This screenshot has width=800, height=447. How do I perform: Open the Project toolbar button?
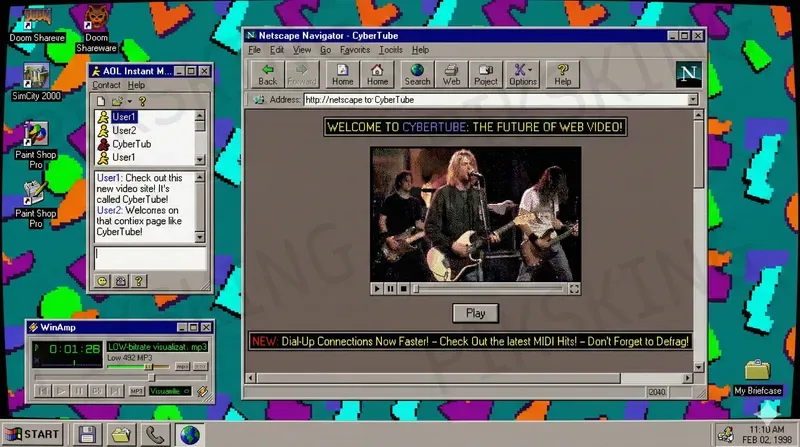click(486, 74)
